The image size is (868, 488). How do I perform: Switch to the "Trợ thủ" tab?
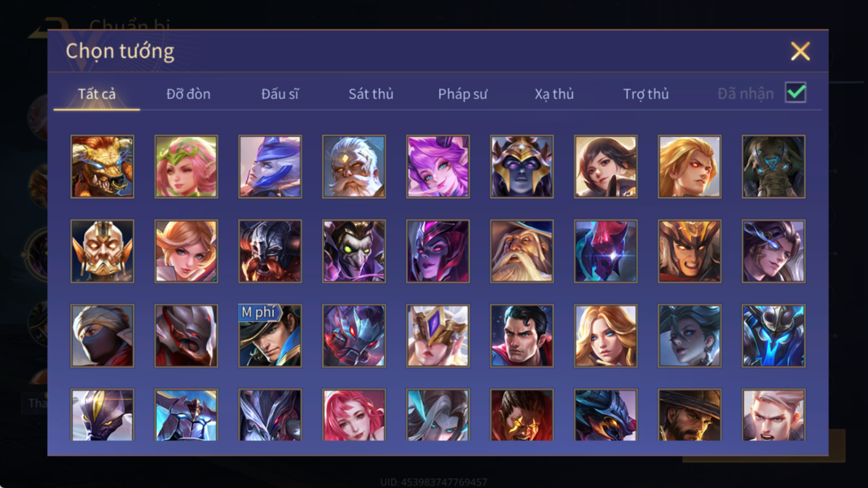[646, 94]
